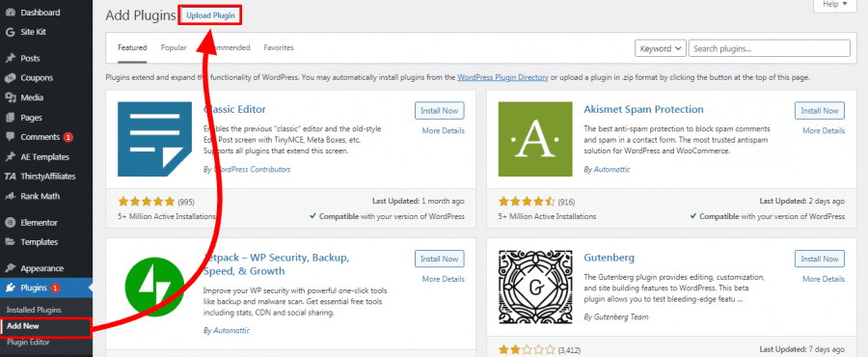The width and height of the screenshot is (868, 357).
Task: View More Details for Jetpack
Action: click(444, 279)
